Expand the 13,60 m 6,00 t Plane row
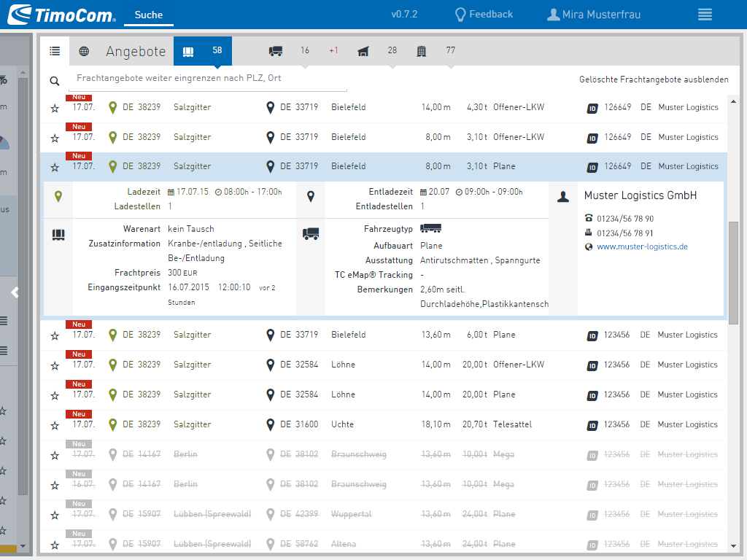This screenshot has width=747, height=560. pyautogui.click(x=384, y=335)
